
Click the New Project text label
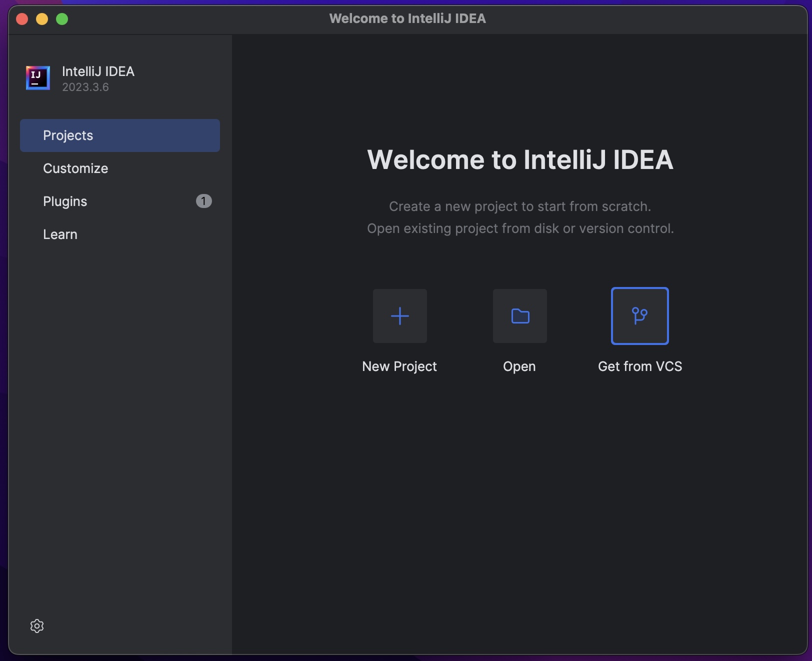399,366
